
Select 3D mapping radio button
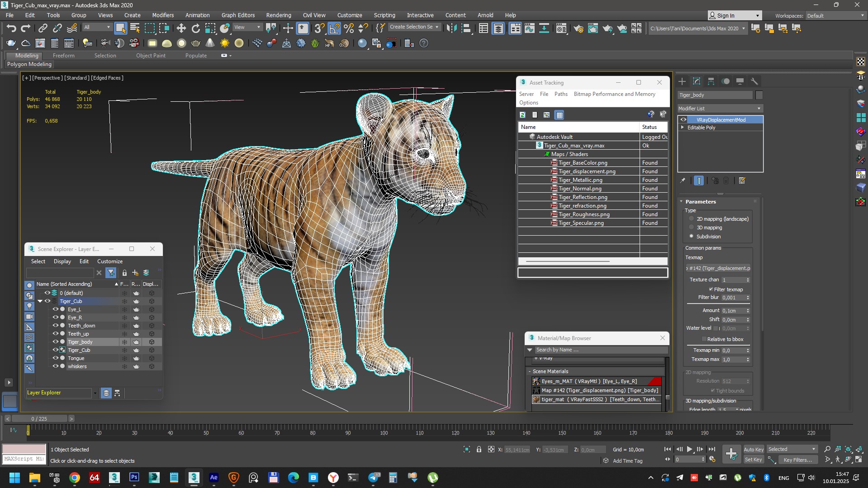point(691,227)
